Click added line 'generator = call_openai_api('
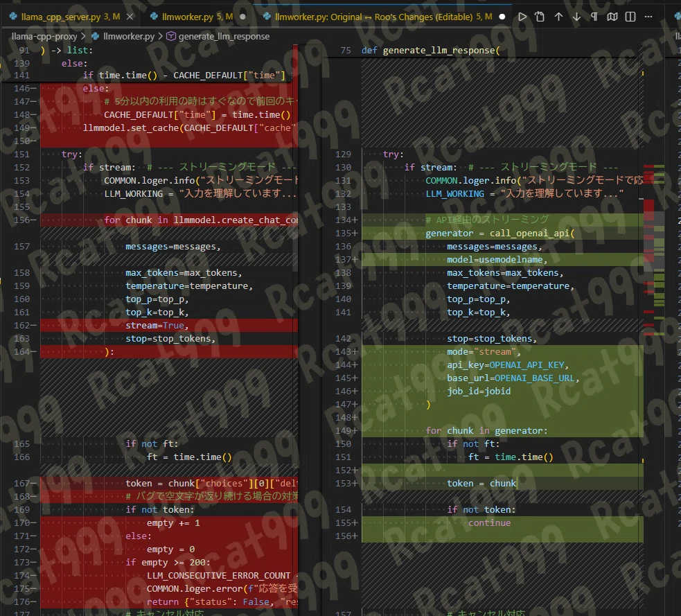 [500, 234]
